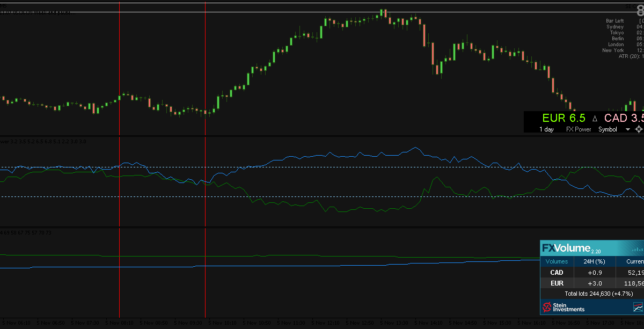The image size is (644, 329).
Task: Switch to the Volumes tab in FXVolume
Action: point(557,261)
